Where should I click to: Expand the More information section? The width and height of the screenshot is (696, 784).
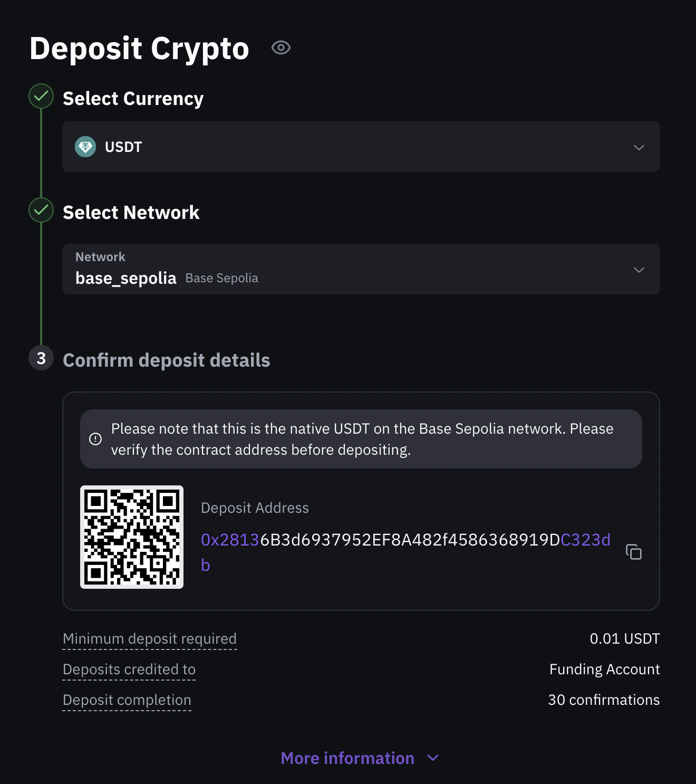point(360,758)
